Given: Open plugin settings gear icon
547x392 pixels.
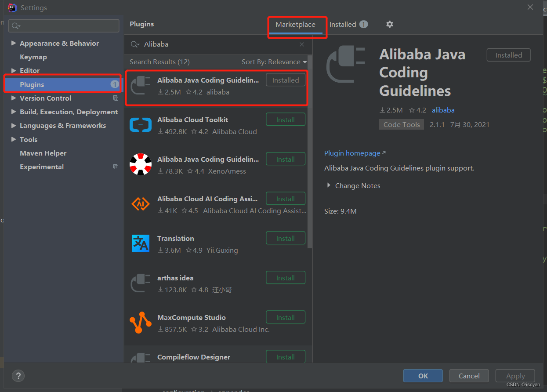Looking at the screenshot, I should pos(389,24).
